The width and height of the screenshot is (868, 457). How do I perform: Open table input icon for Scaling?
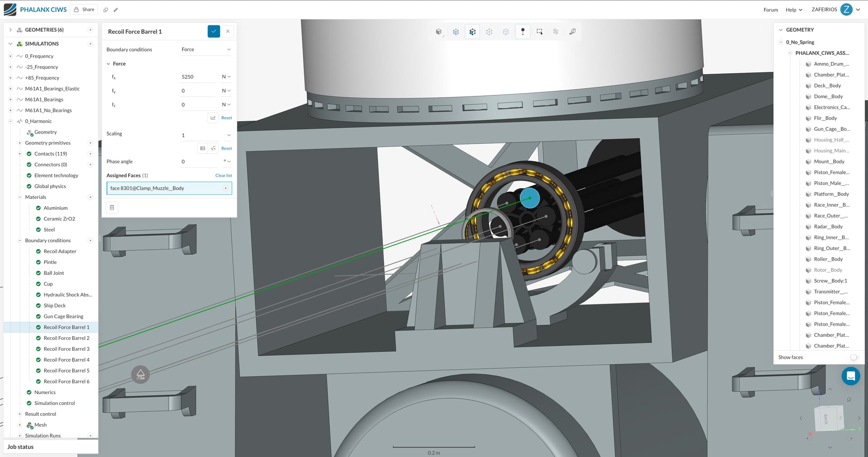pyautogui.click(x=203, y=148)
